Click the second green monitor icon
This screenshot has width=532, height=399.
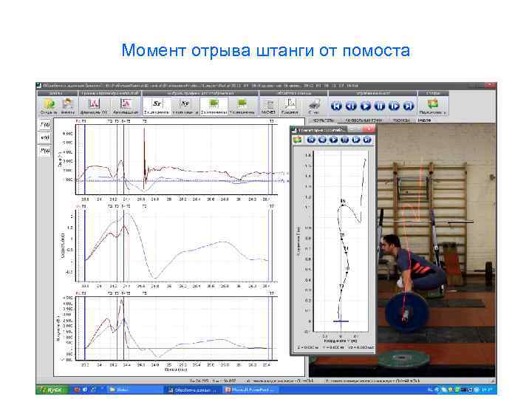[x=242, y=103]
